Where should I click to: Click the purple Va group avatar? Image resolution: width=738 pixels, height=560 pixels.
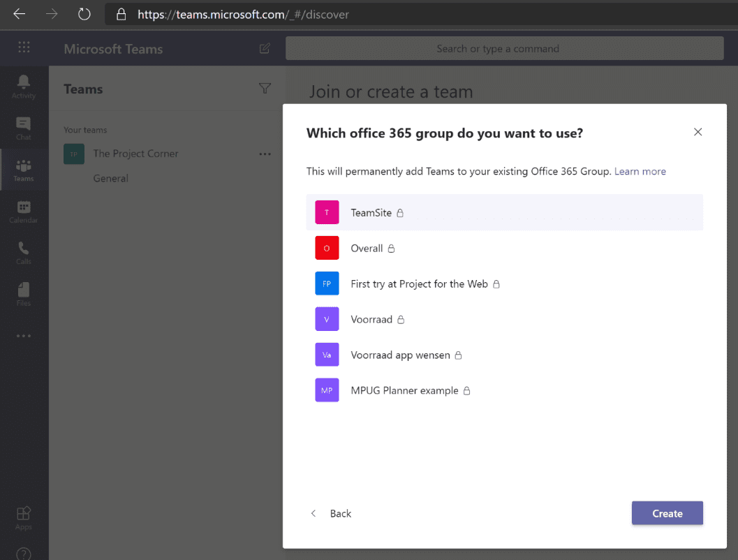pyautogui.click(x=327, y=355)
